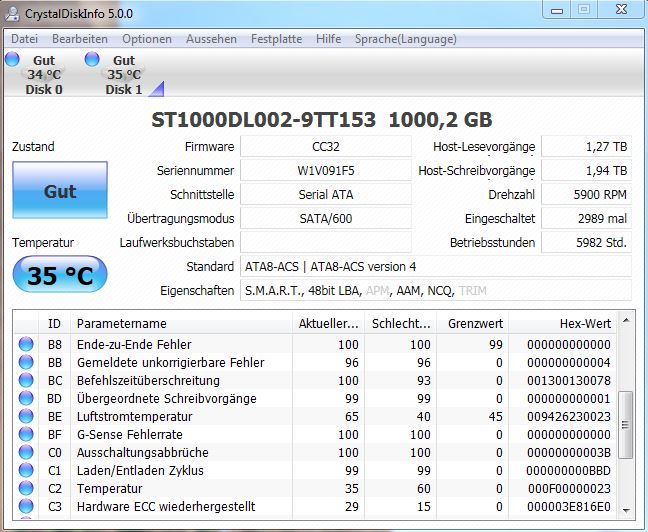This screenshot has width=648, height=532.
Task: Click Eingeschaltet value 2989 mal
Action: click(586, 218)
